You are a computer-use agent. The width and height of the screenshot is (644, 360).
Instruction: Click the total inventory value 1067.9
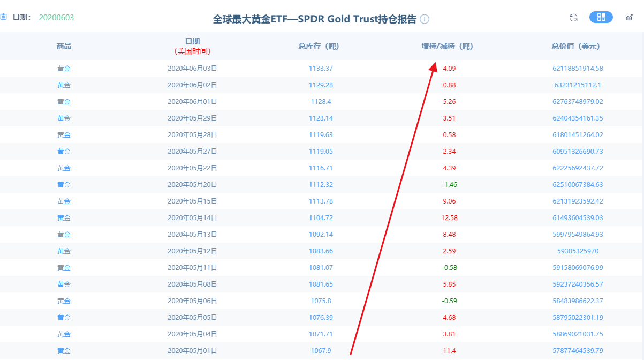point(321,351)
